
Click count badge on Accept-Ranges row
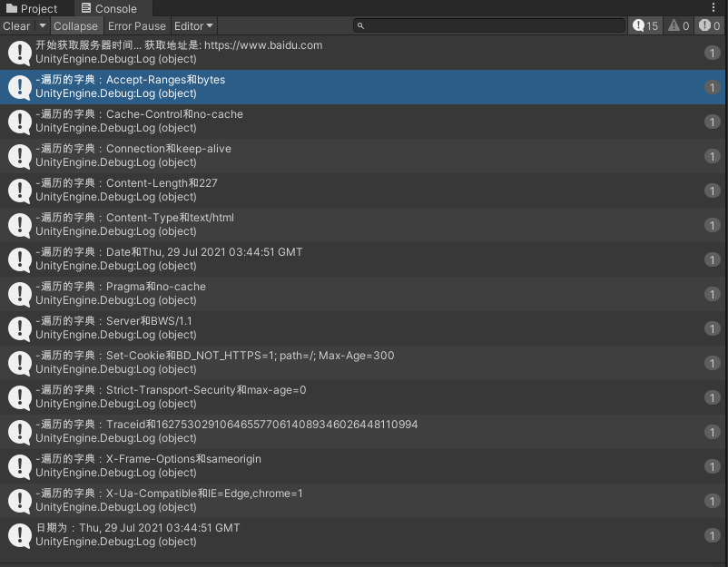pos(712,87)
